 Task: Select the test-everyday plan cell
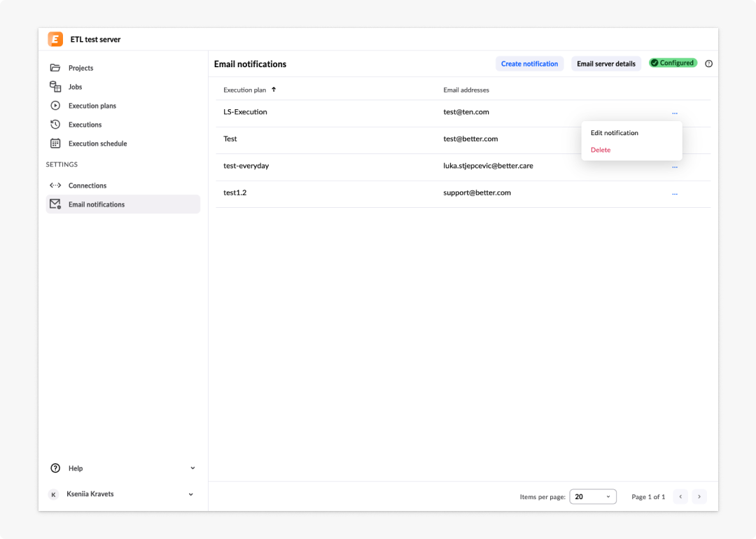pos(246,166)
